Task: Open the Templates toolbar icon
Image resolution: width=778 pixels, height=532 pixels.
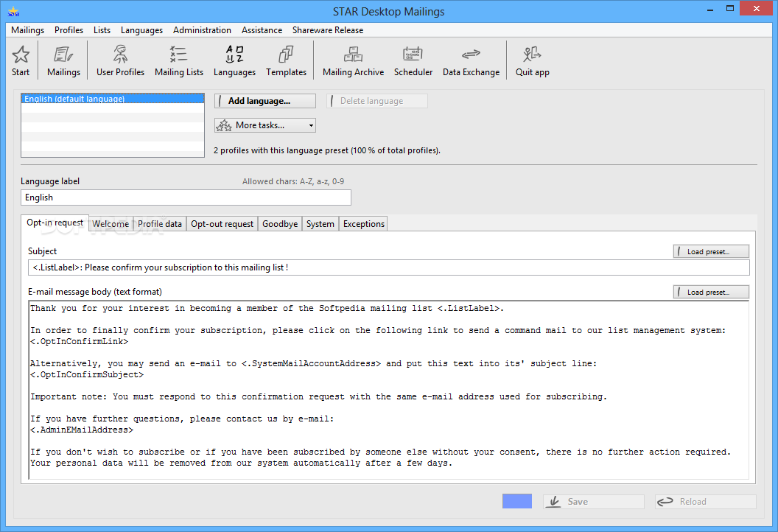Action: (x=286, y=60)
